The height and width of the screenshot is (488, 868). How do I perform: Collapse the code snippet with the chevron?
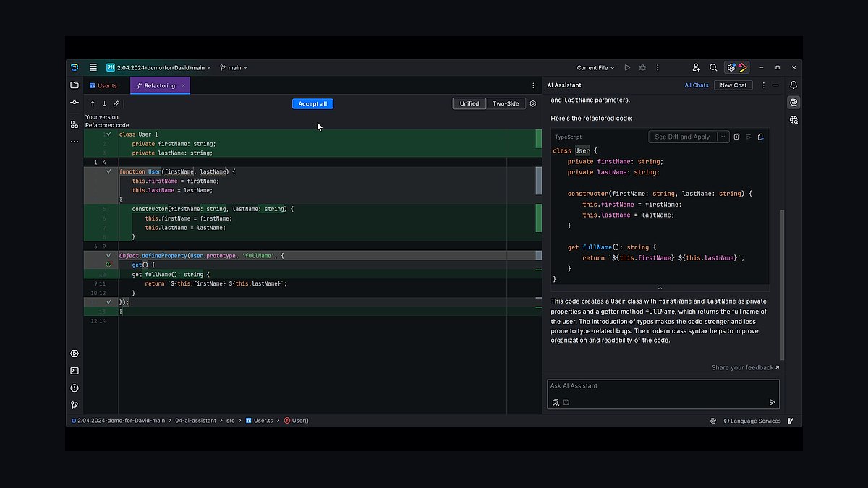(x=660, y=288)
